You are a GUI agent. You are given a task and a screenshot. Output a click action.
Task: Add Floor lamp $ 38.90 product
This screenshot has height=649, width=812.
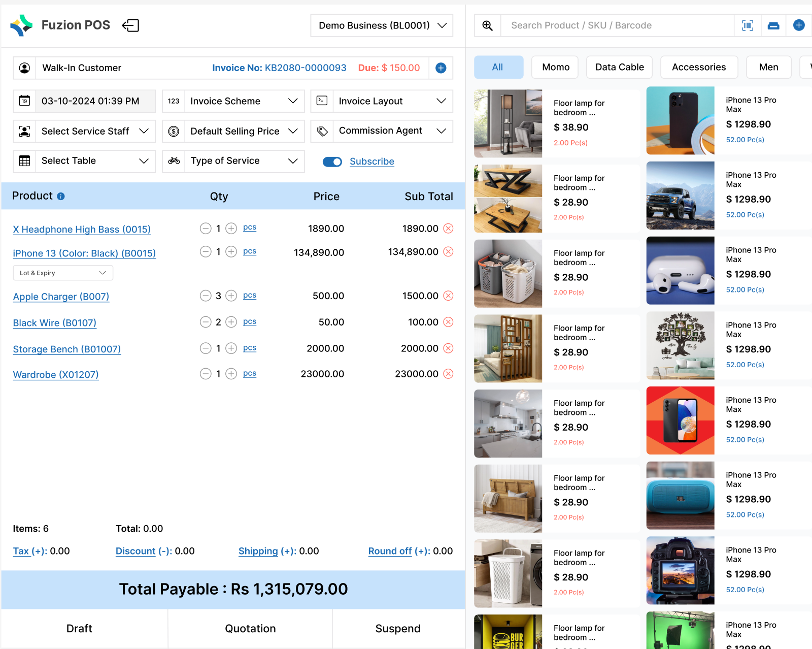pos(557,123)
